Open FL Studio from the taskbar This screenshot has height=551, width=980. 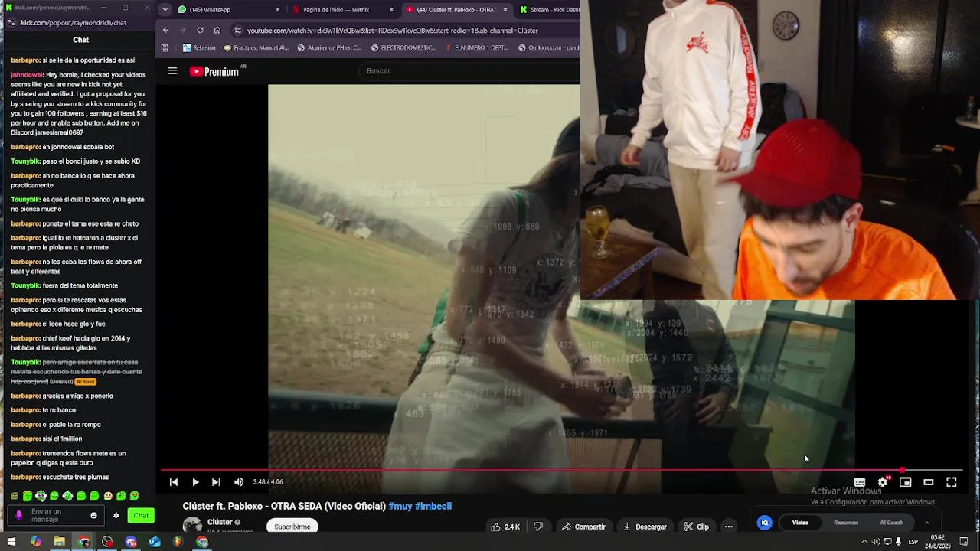coord(178,542)
